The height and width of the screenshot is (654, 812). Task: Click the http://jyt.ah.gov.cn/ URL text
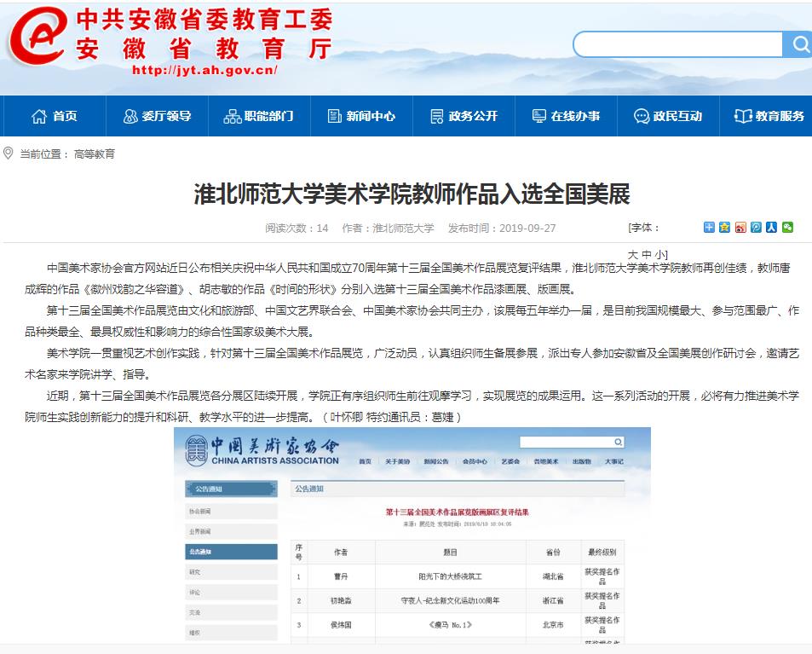(x=204, y=70)
